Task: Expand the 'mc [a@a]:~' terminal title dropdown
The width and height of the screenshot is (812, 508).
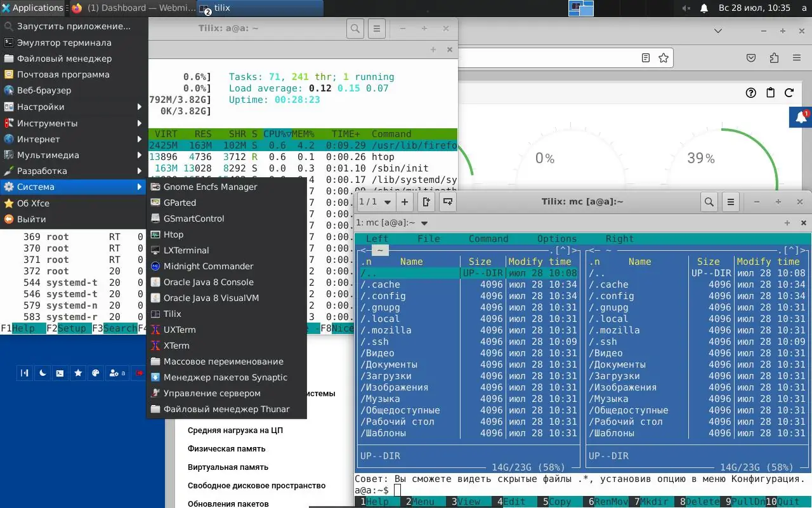Action: (424, 223)
